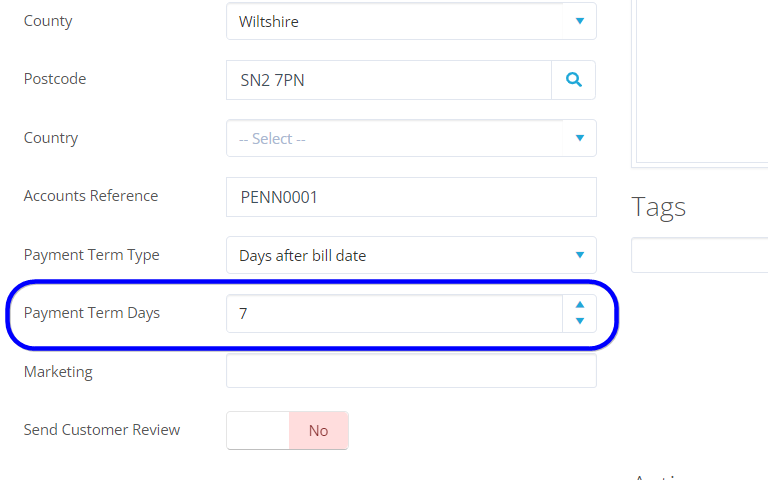Viewport: 768px width, 480px height.
Task: Click the Postcode field containing SN2 7PN
Action: 389,80
